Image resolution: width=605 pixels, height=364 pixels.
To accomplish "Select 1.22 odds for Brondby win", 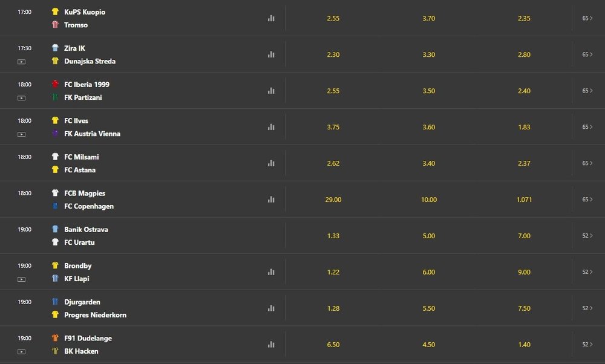I will point(333,272).
